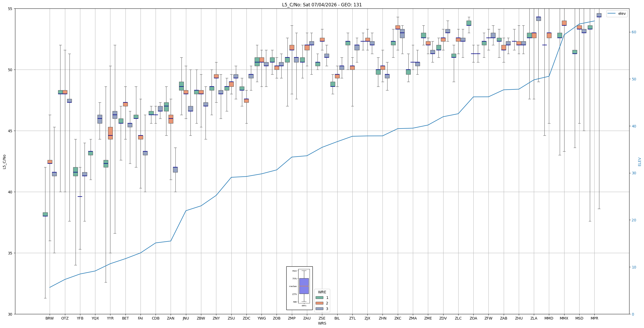The height and width of the screenshot is (328, 644).
Task: Click the blue-gray WRE 3 legend swatch
Action: (319, 309)
